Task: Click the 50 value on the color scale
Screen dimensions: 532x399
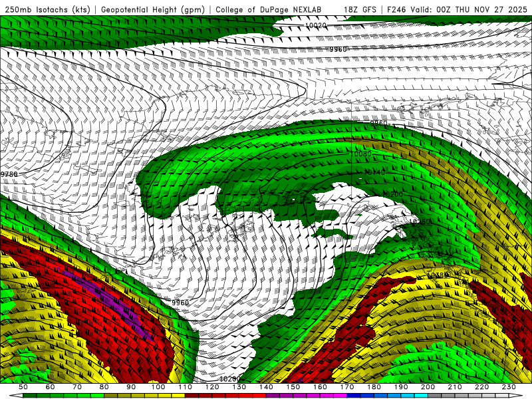Action: (x=23, y=387)
